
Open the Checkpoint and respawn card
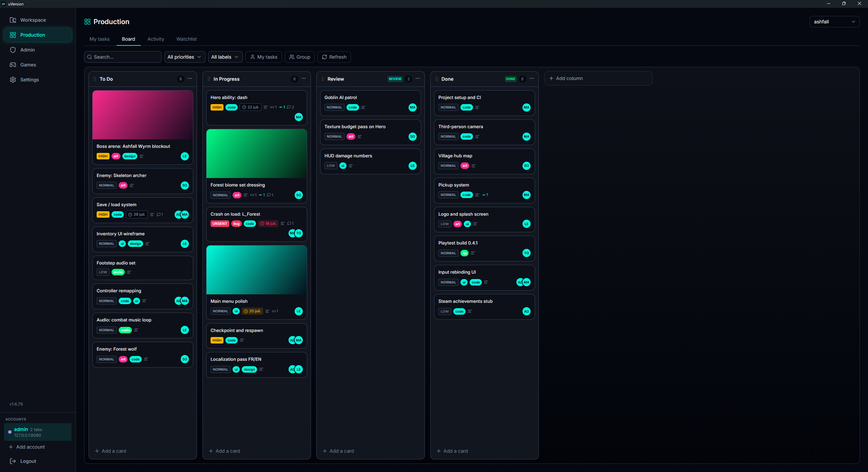pos(257,336)
